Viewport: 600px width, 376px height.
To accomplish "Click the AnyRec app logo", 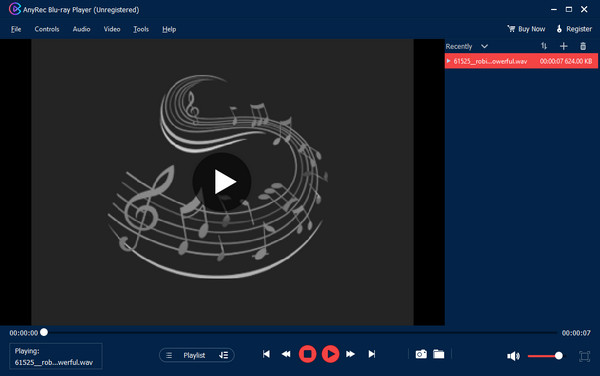I will pos(15,9).
